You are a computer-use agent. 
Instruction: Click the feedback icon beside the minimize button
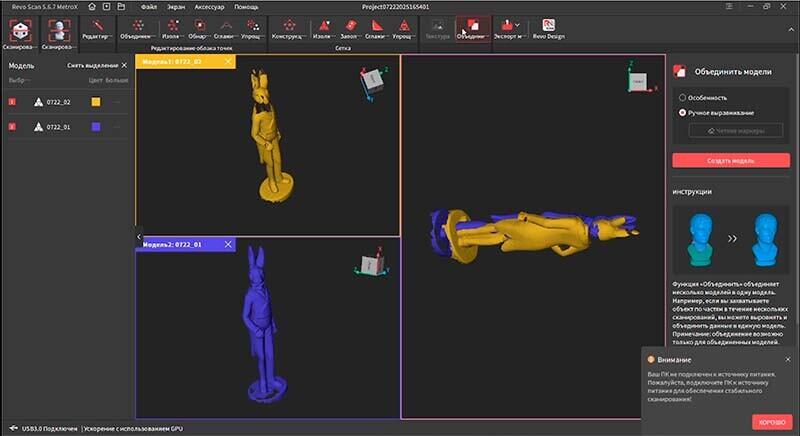tap(730, 7)
